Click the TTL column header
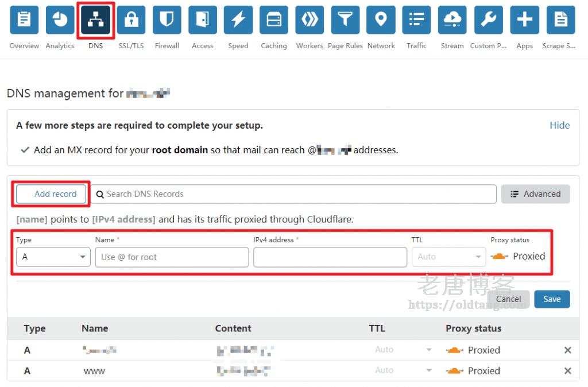 pyautogui.click(x=377, y=328)
